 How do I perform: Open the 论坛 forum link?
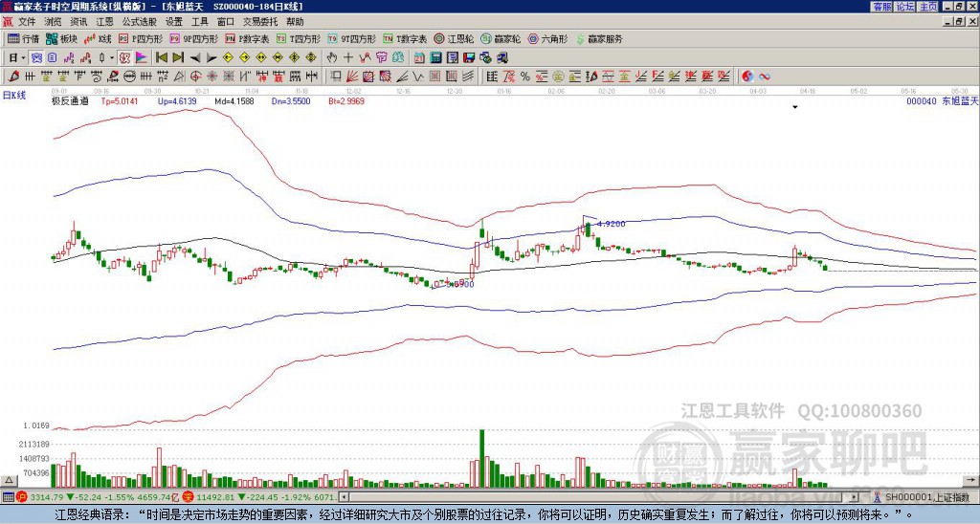click(904, 7)
